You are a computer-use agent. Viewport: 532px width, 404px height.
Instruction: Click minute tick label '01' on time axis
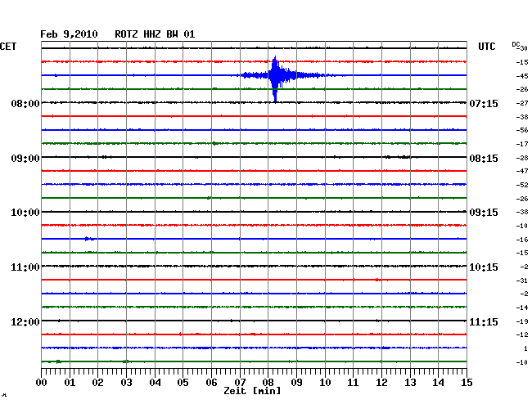tap(70, 382)
